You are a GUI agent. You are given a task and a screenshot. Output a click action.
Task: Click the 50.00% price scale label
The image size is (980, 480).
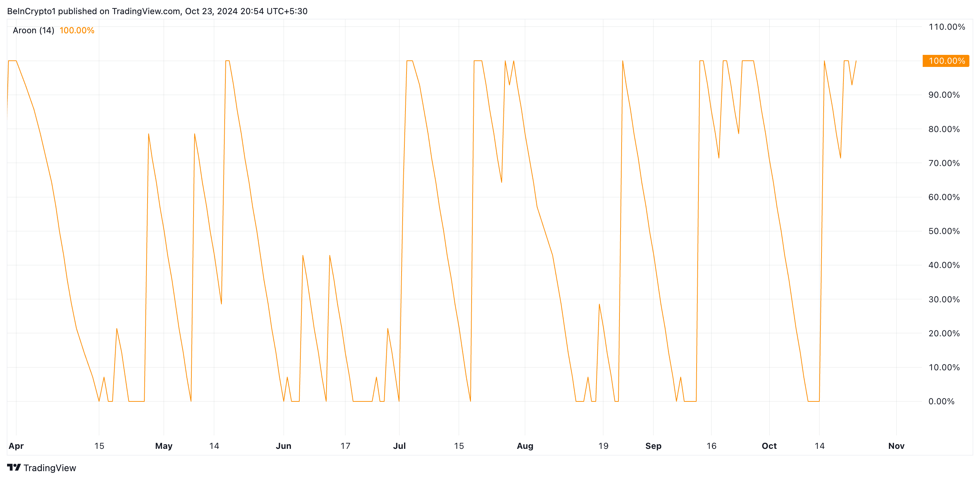[944, 231]
